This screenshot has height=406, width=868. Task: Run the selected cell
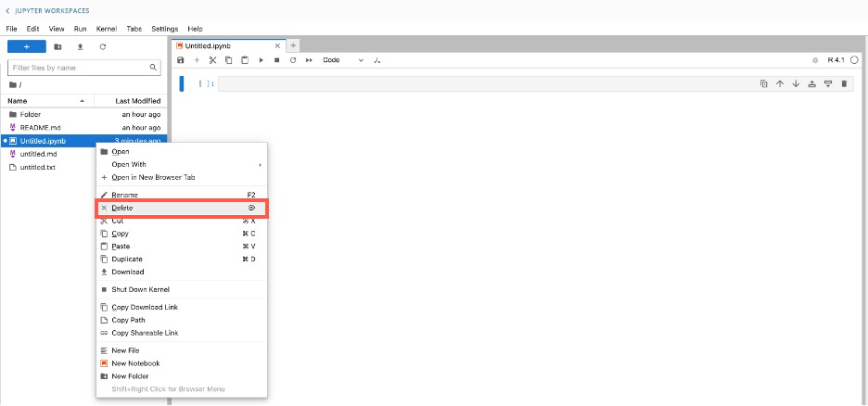pyautogui.click(x=261, y=60)
